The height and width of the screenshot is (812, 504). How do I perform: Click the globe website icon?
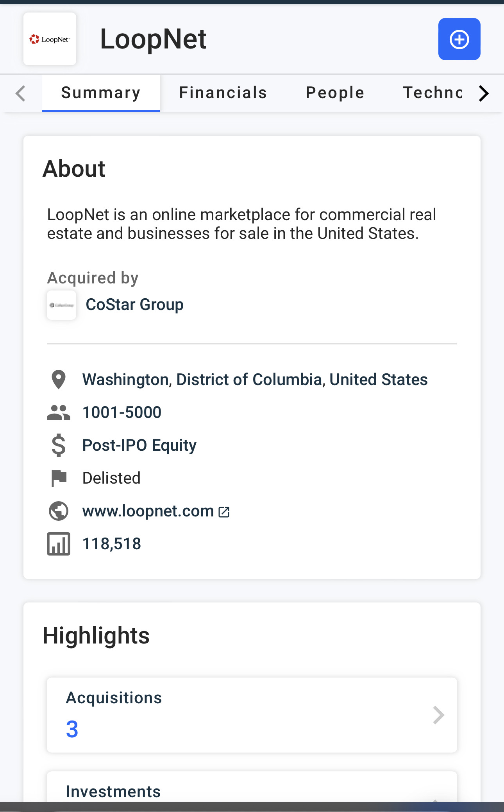[59, 511]
